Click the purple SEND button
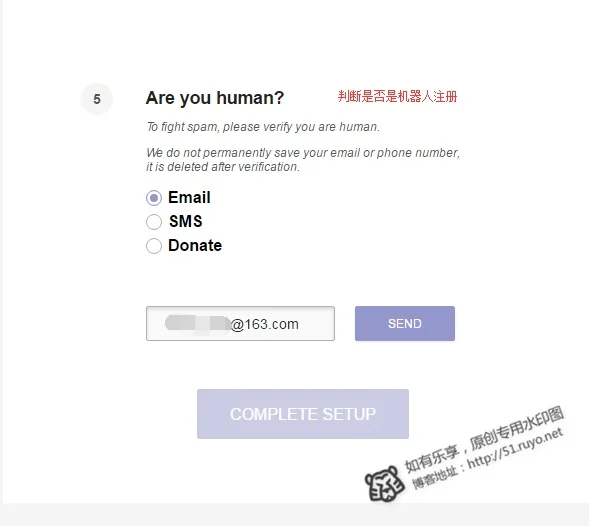The height and width of the screenshot is (526, 589). [405, 323]
